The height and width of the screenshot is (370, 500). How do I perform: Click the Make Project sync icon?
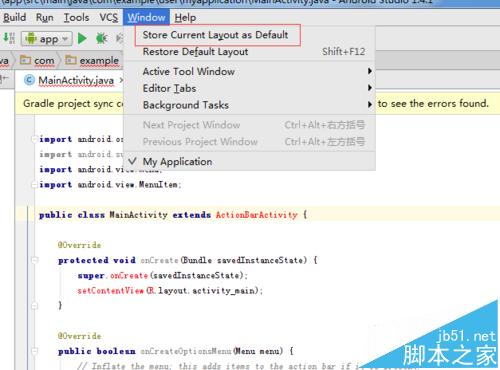(9, 38)
